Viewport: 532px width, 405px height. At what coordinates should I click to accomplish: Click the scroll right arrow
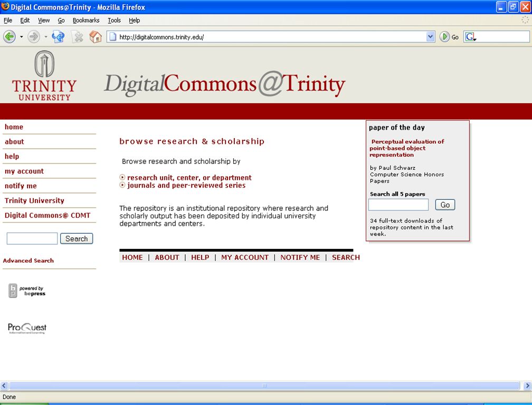coord(527,385)
